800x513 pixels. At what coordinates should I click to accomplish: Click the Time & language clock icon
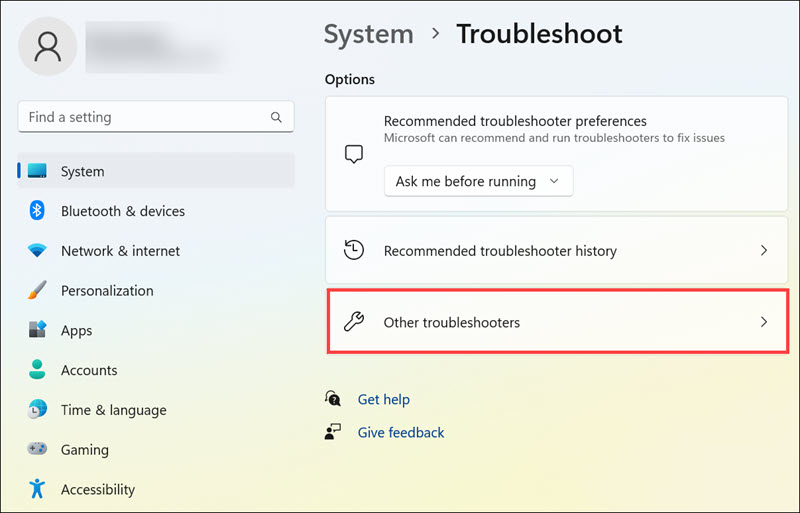[37, 410]
